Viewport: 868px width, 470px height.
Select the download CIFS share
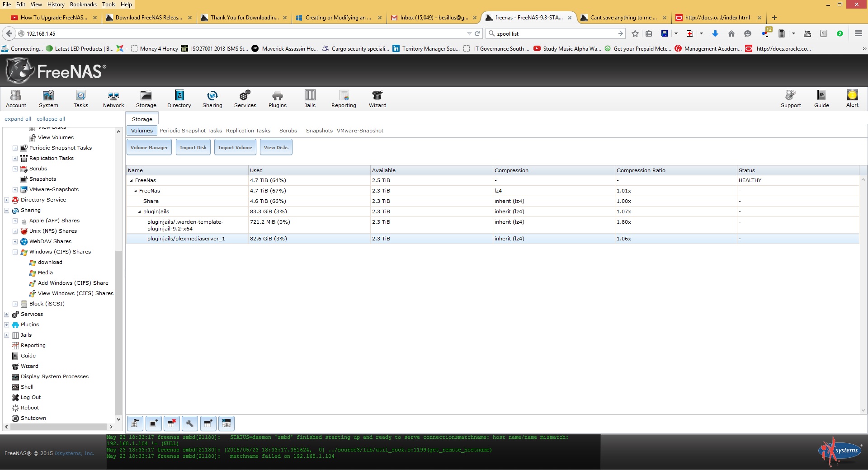click(x=50, y=262)
